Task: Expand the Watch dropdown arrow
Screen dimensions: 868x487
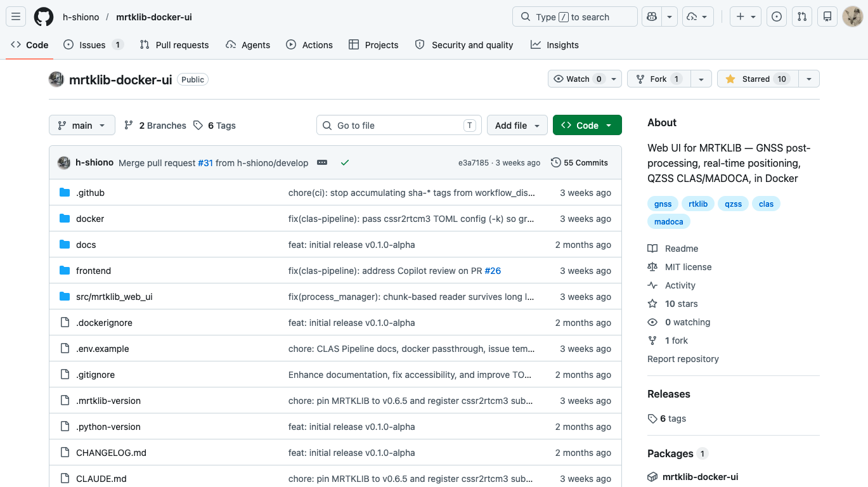Action: coord(614,79)
